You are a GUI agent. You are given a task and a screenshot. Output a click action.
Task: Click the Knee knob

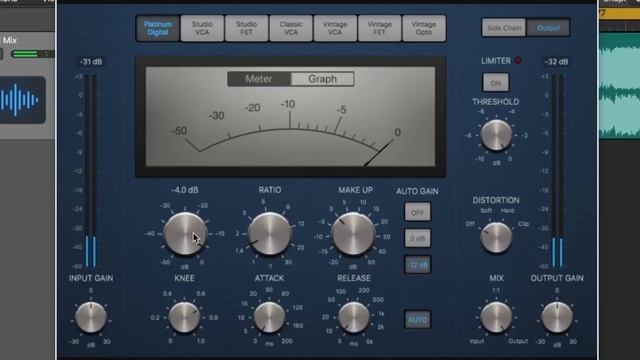click(184, 318)
